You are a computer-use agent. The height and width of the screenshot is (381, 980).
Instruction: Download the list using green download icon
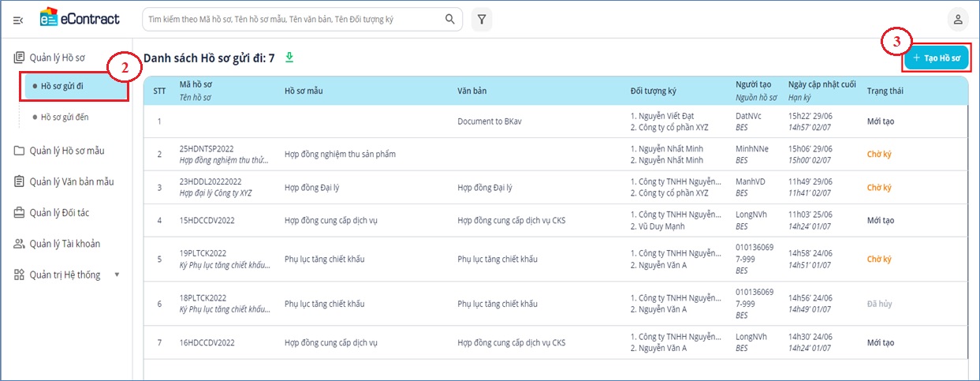[x=289, y=57]
